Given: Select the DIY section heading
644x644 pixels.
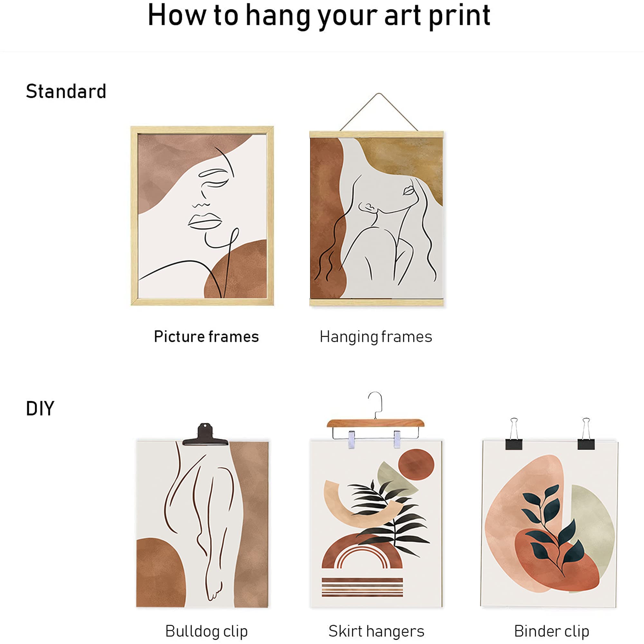Looking at the screenshot, I should pos(40,409).
